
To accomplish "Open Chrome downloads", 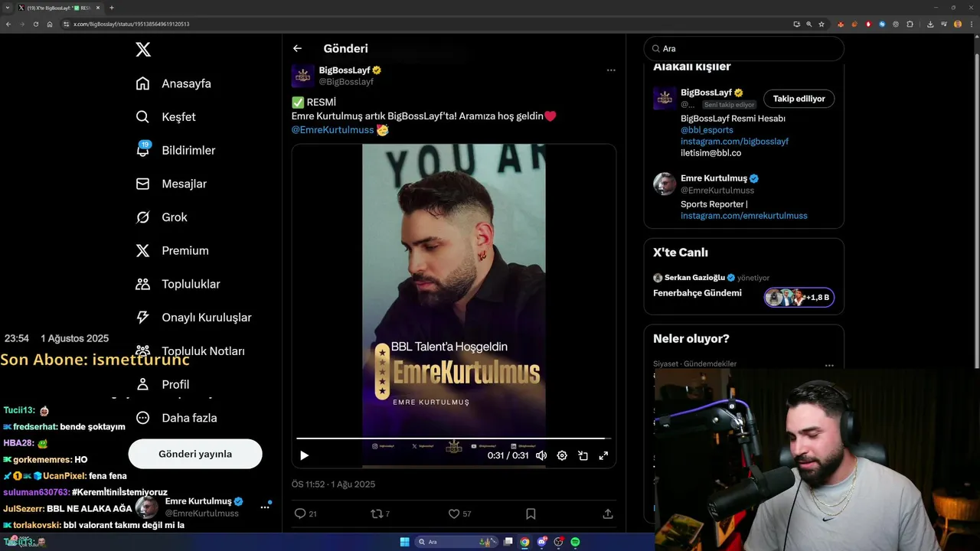I will pos(929,24).
